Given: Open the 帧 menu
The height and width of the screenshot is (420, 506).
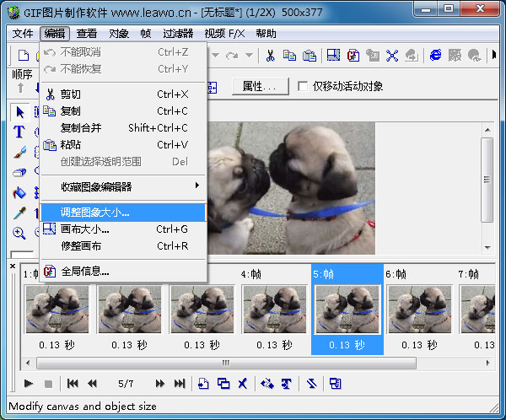Looking at the screenshot, I should point(146,34).
